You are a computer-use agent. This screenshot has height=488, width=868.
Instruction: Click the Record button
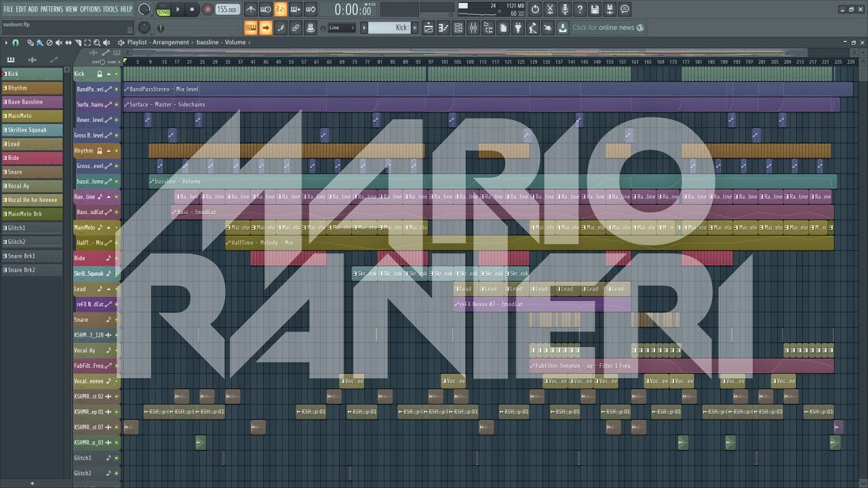[x=208, y=9]
